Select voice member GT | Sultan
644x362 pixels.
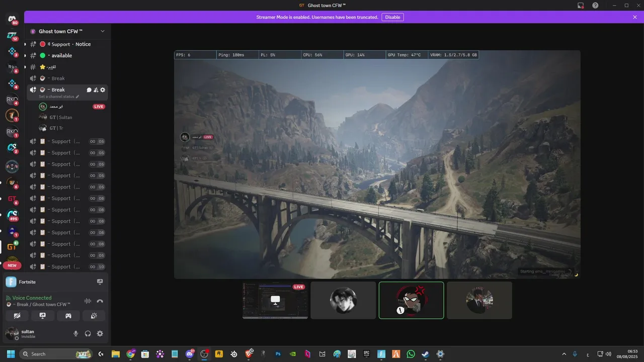click(60, 117)
